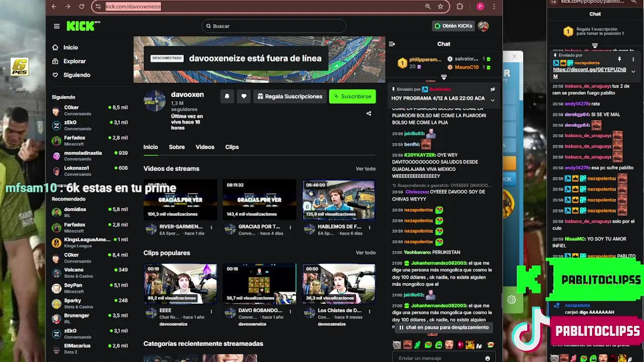Expand pinned message HOY PROGRAMA chevron
This screenshot has width=644, height=362.
[493, 100]
